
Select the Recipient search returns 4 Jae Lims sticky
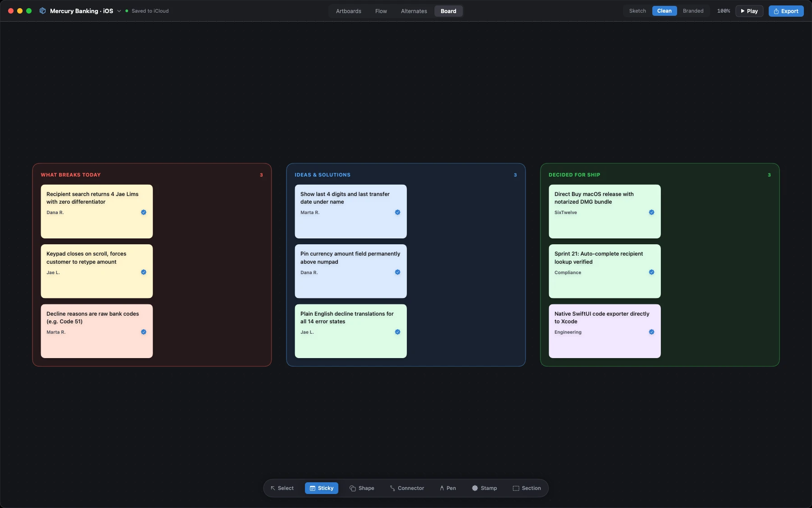click(x=97, y=211)
